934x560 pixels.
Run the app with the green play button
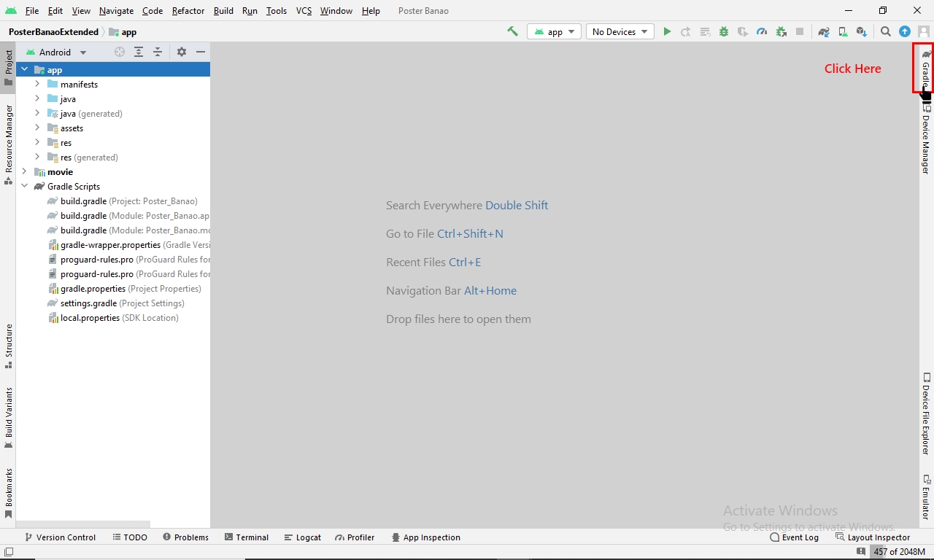coord(667,31)
